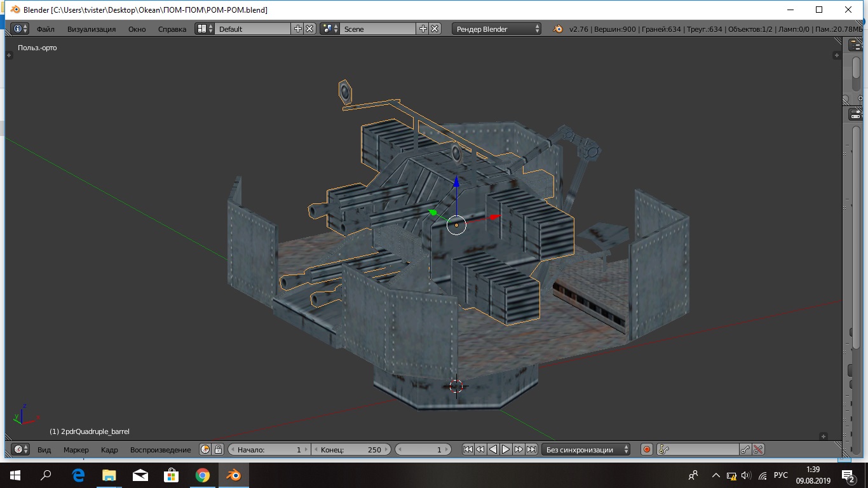Jump to the first frame of the timeline
The image size is (868, 488).
tap(468, 449)
